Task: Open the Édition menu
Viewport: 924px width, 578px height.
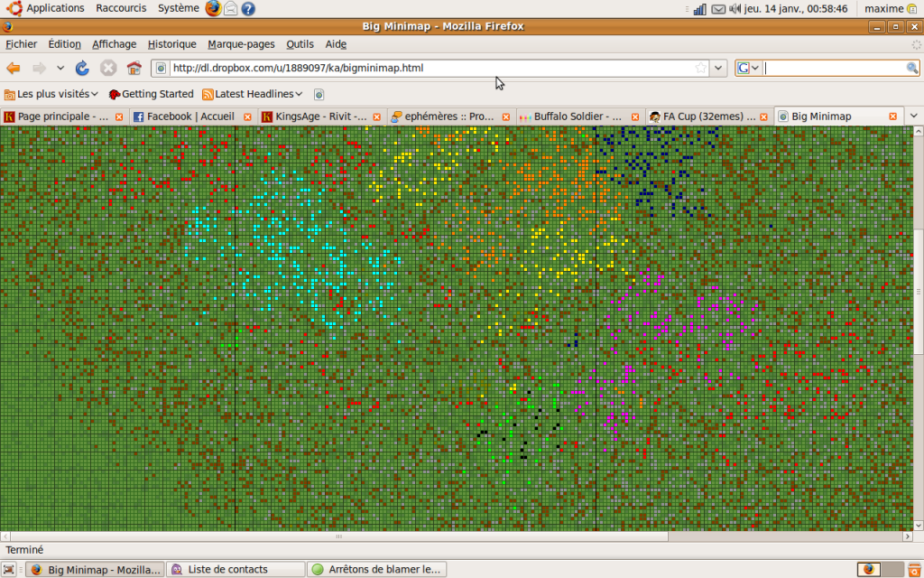Action: pos(64,44)
